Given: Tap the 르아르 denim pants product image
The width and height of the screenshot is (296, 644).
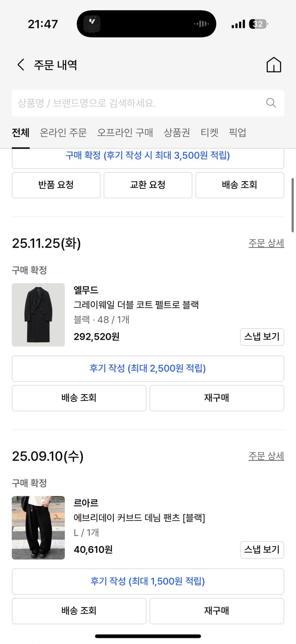Looking at the screenshot, I should [x=38, y=528].
